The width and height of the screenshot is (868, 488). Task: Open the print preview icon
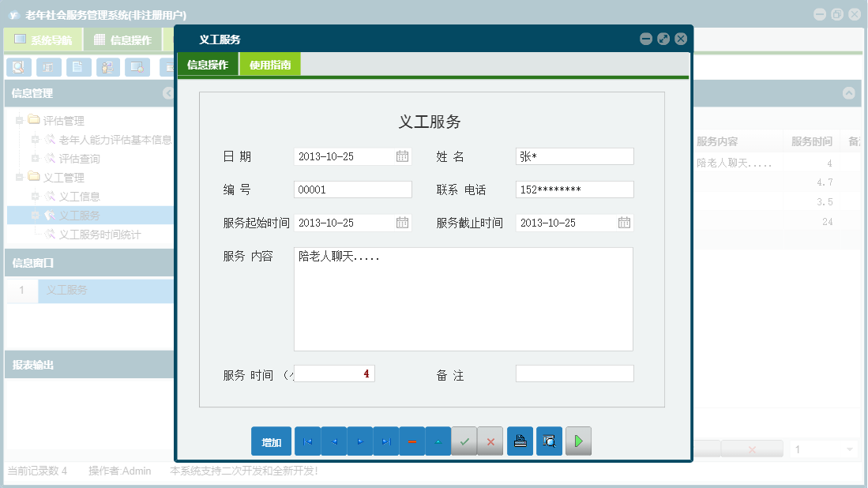point(549,441)
